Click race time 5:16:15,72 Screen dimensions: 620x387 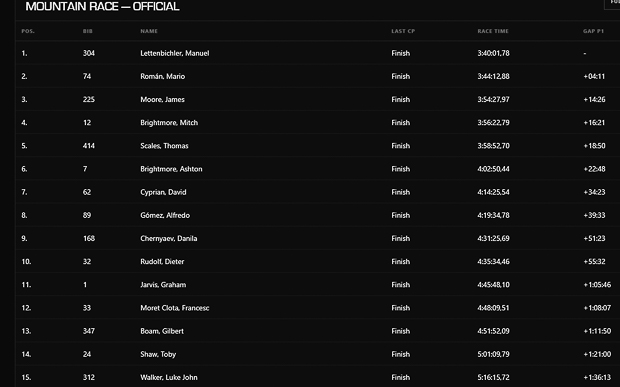493,378
